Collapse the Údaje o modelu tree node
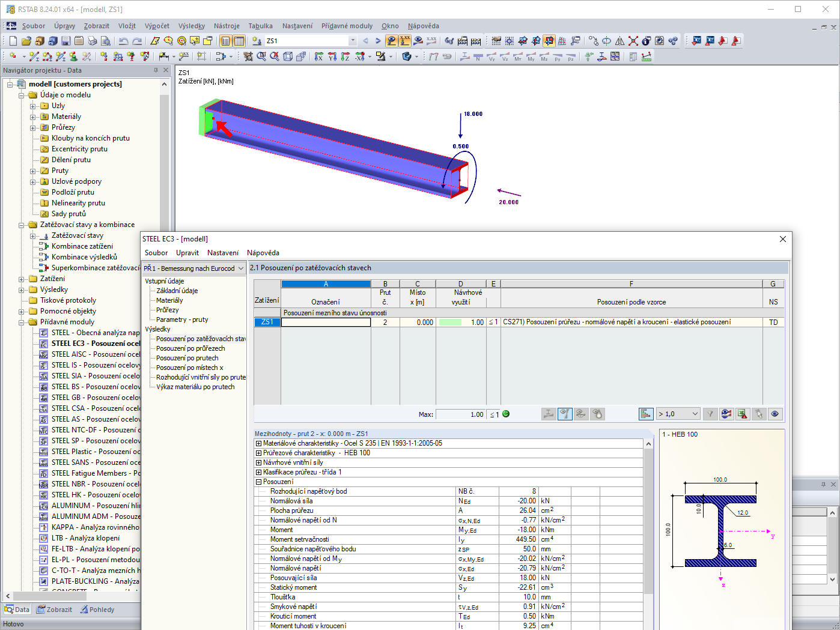Image resolution: width=840 pixels, height=630 pixels. (x=22, y=95)
